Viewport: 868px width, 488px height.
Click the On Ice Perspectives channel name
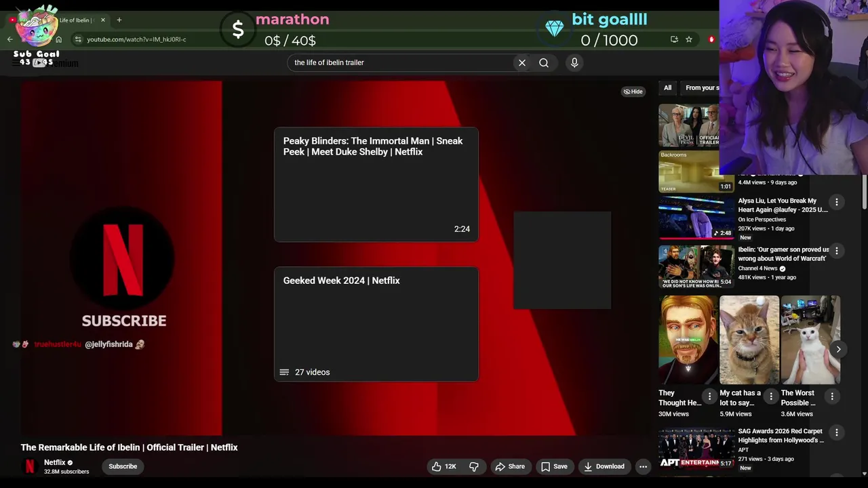coord(762,220)
